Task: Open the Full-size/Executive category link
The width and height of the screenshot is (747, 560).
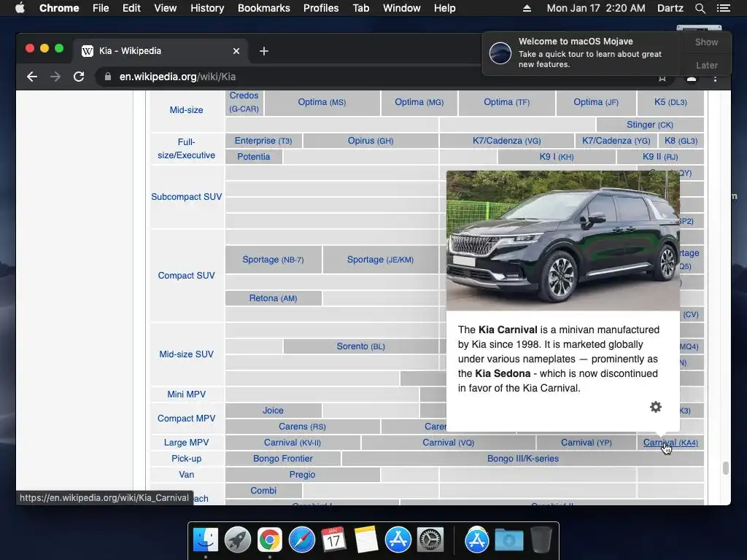Action: point(186,149)
